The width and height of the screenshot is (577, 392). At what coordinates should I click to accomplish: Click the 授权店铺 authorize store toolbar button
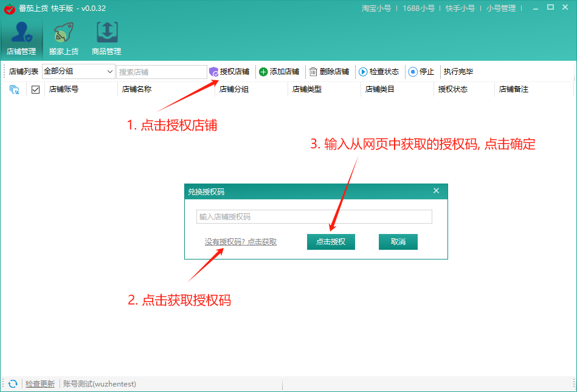pos(229,72)
